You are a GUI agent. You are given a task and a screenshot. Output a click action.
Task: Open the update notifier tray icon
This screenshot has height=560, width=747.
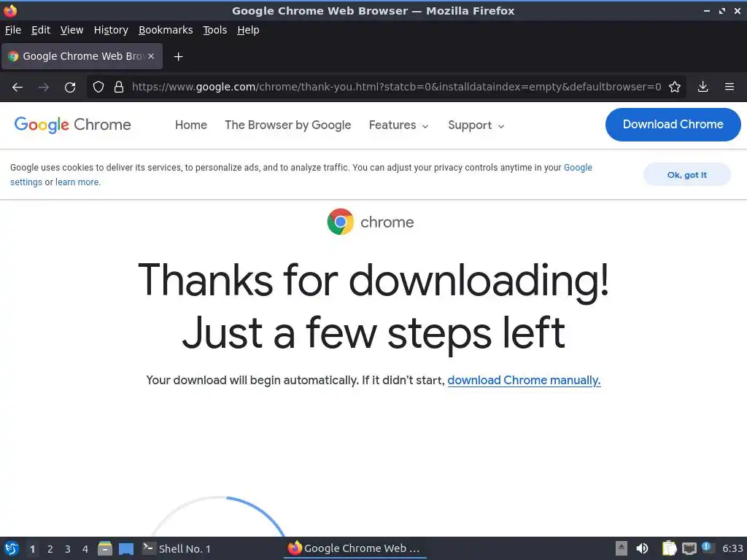coord(708,548)
